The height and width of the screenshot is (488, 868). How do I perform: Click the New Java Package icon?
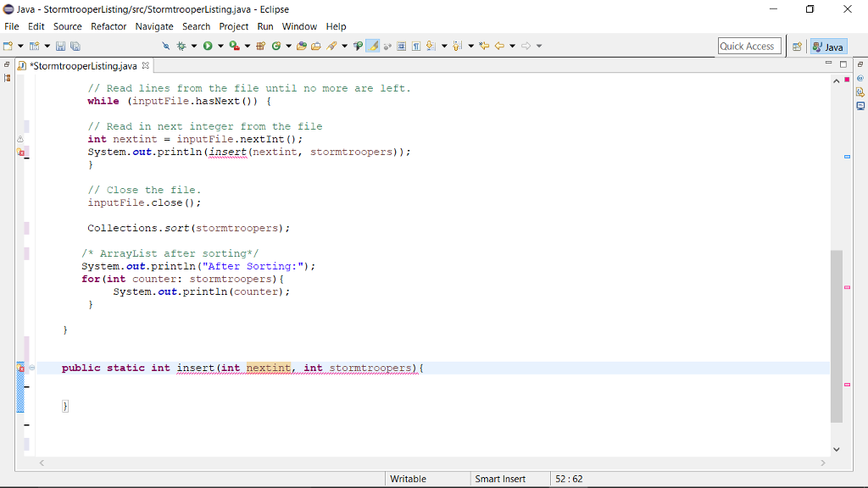[x=261, y=46]
